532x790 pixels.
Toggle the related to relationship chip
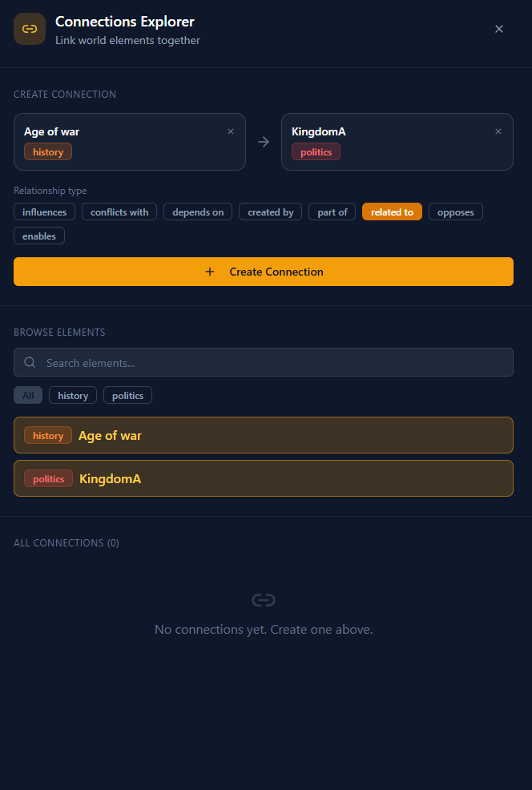coord(392,212)
